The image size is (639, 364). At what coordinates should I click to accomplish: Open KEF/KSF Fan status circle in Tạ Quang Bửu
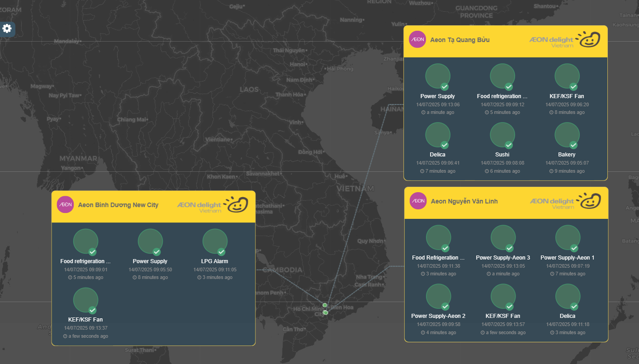[567, 76]
